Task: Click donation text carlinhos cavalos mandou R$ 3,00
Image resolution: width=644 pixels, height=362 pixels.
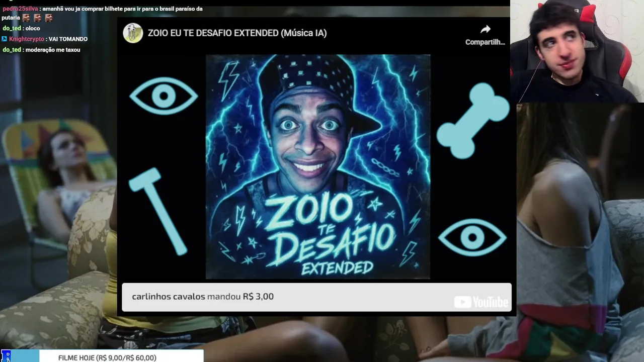Action: [203, 297]
